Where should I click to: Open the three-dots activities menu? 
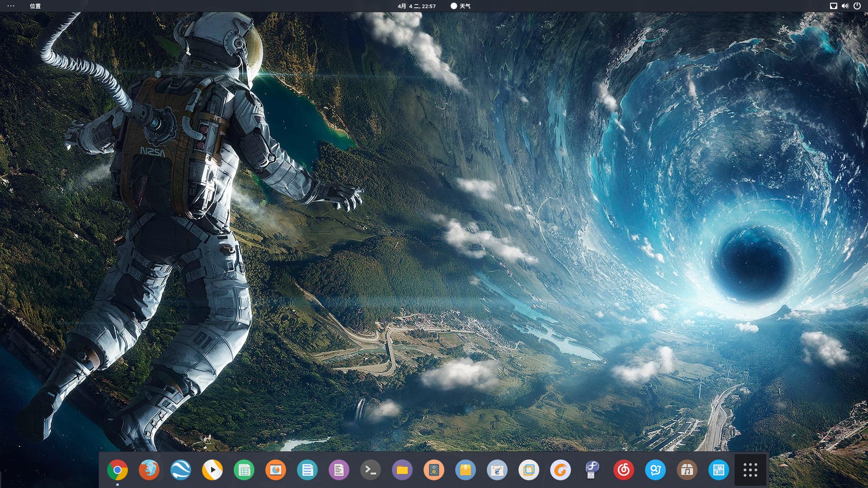pyautogui.click(x=11, y=6)
